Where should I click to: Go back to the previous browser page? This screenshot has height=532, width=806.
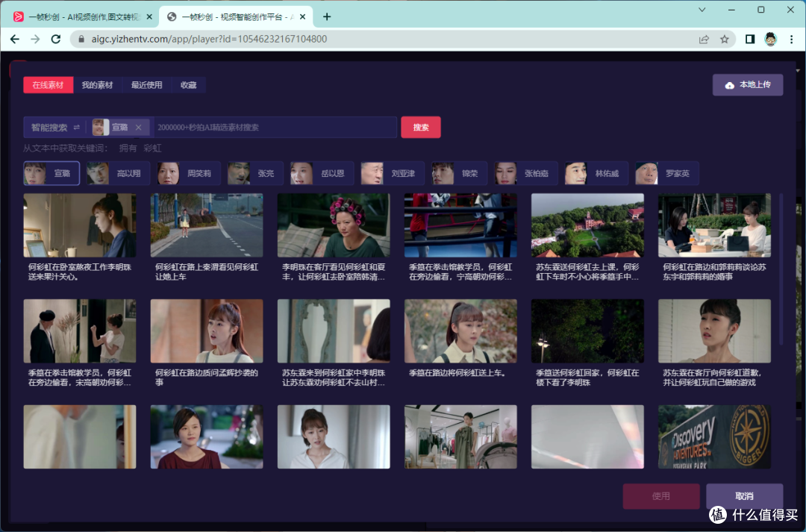click(x=15, y=39)
